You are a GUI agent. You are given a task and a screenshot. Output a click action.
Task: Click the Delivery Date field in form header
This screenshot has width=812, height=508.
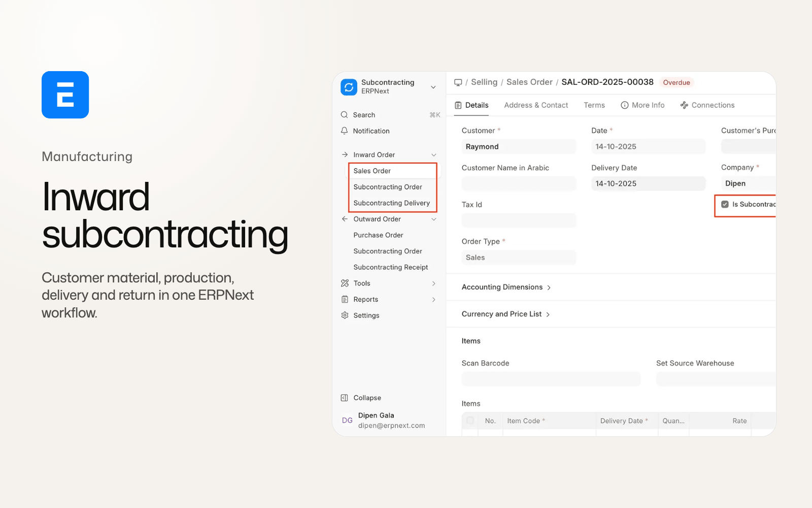pyautogui.click(x=648, y=183)
